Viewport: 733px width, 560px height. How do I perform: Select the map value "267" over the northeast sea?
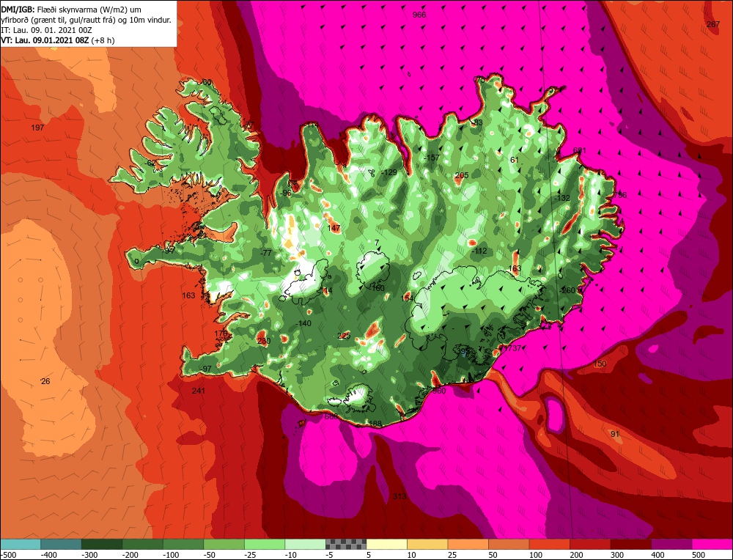[x=713, y=24]
